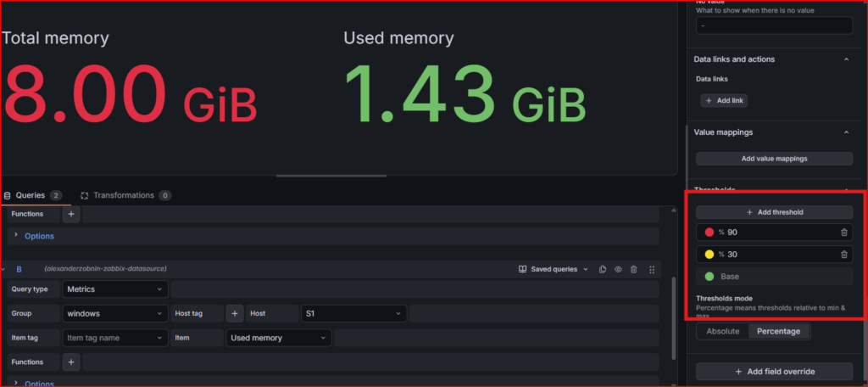
Task: Click the query editor vertical scrollbar
Action: pyautogui.click(x=674, y=319)
